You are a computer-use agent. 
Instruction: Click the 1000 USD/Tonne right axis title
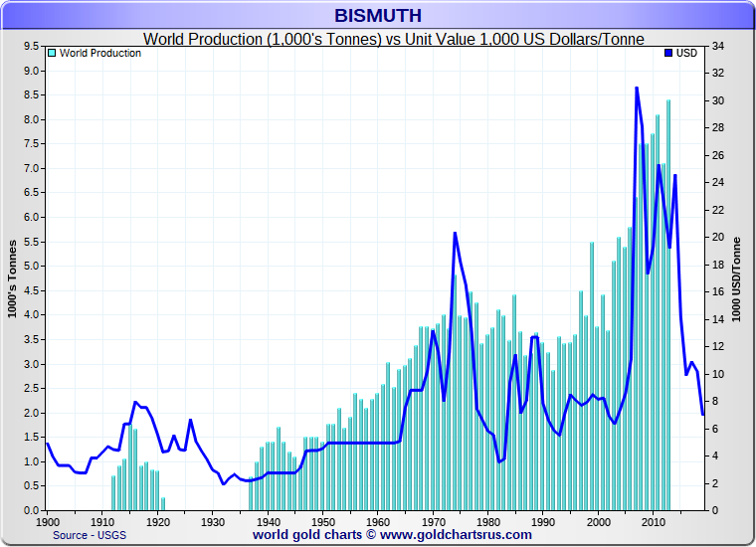click(x=737, y=279)
